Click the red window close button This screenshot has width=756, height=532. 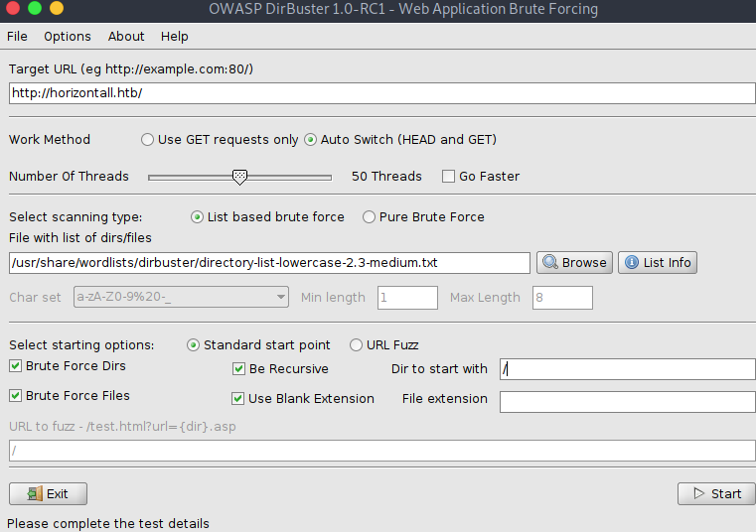pos(13,8)
